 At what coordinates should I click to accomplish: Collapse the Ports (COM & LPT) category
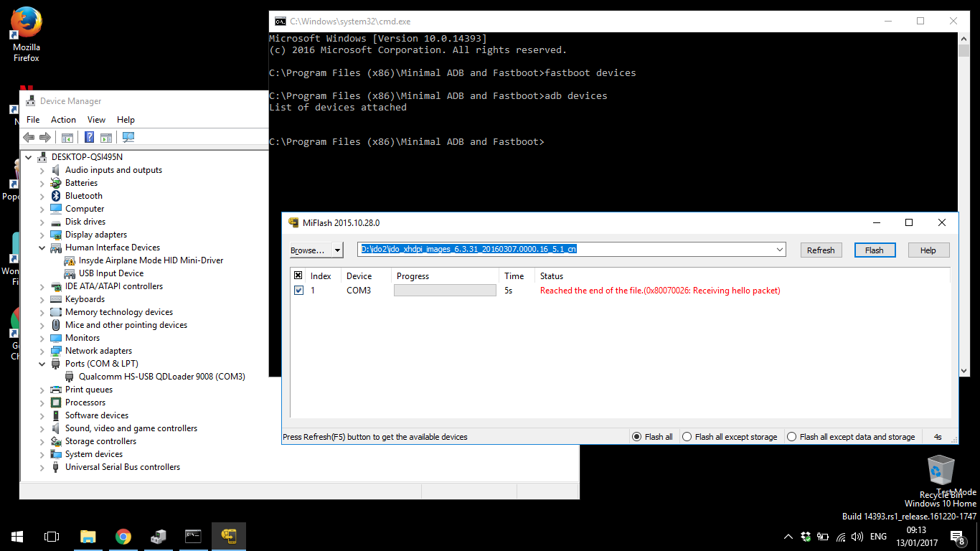(42, 364)
